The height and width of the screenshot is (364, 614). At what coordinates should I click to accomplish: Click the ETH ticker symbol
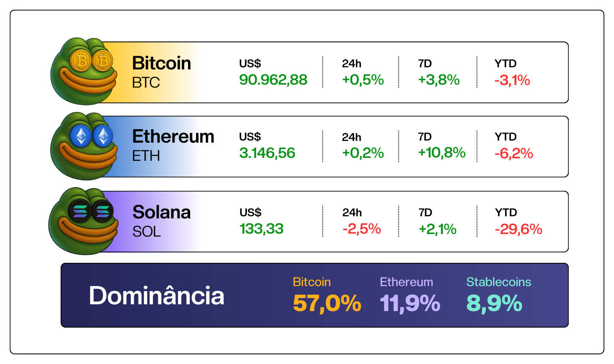click(x=146, y=156)
